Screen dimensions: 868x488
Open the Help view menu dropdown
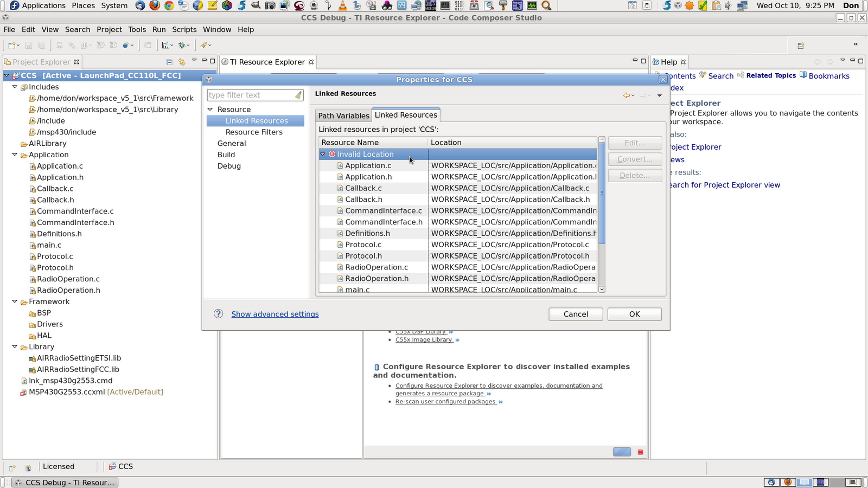pyautogui.click(x=843, y=61)
